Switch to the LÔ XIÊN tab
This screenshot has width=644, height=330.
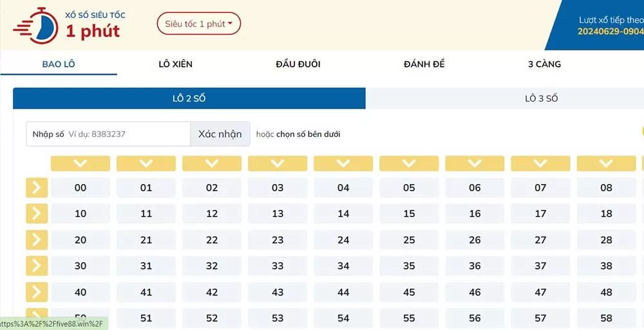175,64
